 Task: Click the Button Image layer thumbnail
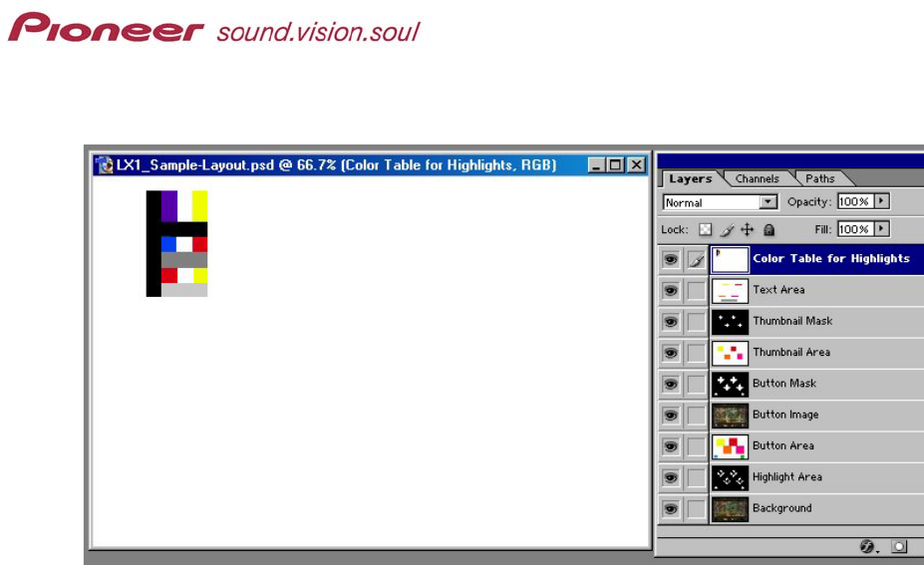(x=730, y=416)
